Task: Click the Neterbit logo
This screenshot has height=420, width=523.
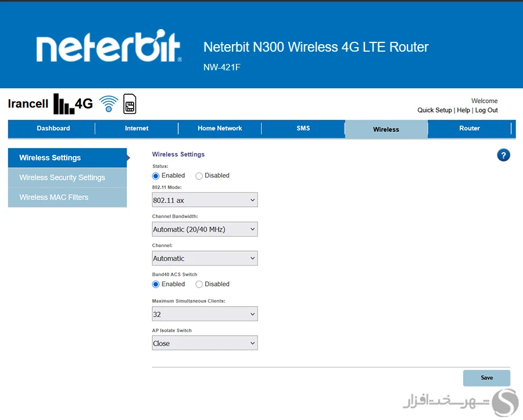Action: pos(109,46)
